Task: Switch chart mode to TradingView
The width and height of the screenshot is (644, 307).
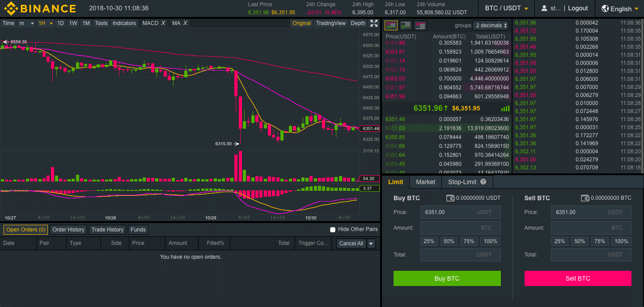Action: click(330, 23)
